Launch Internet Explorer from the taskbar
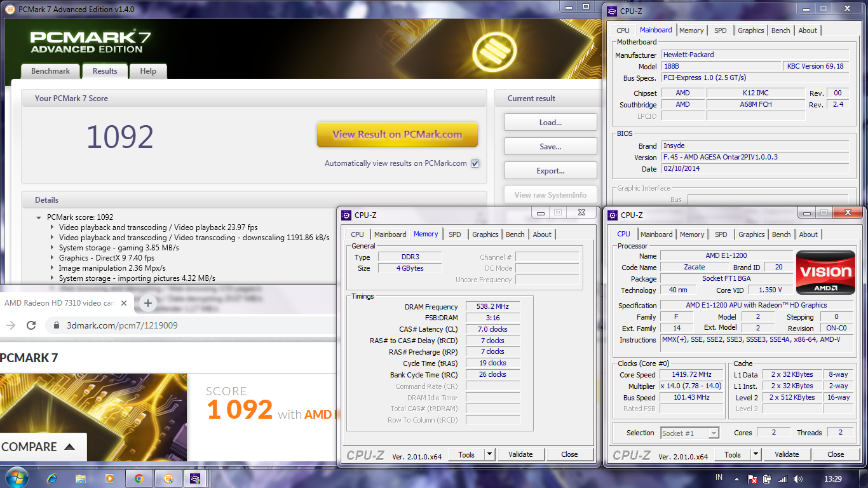Image resolution: width=868 pixels, height=488 pixels. point(52,478)
